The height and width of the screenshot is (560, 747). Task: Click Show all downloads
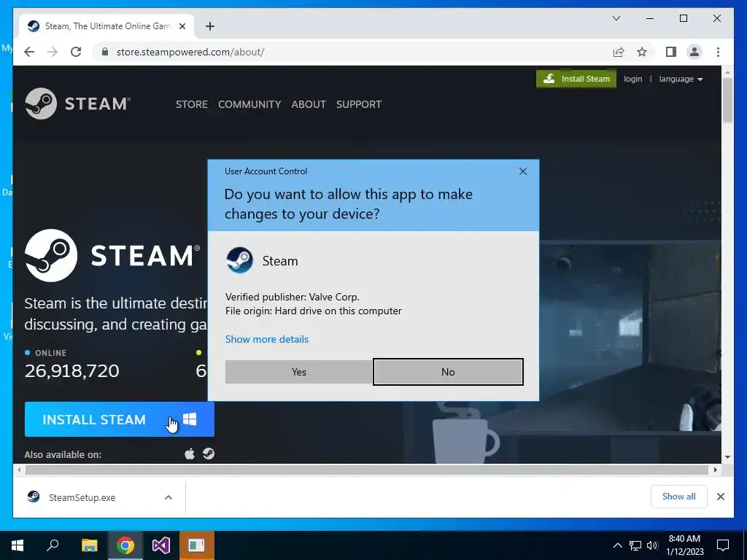click(679, 497)
